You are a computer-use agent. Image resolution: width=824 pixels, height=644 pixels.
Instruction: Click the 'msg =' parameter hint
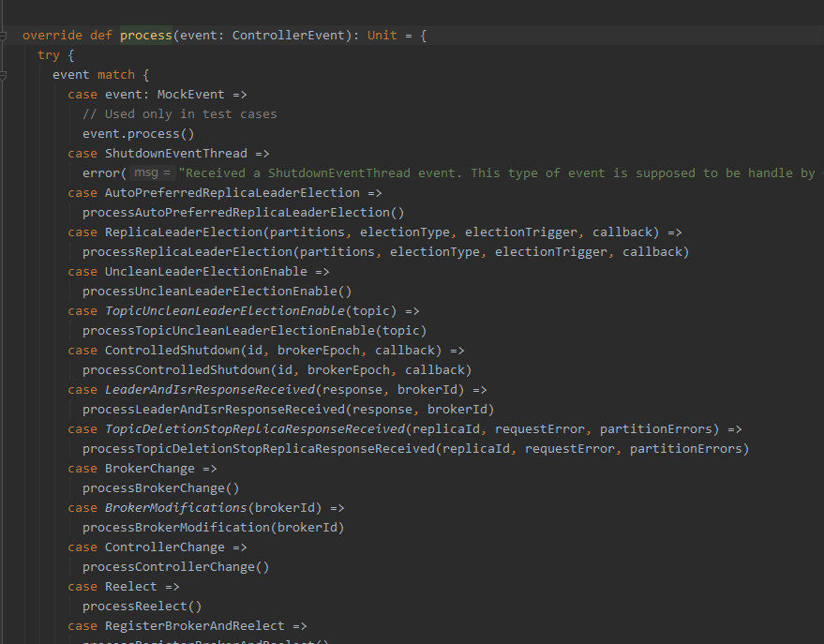coord(152,173)
